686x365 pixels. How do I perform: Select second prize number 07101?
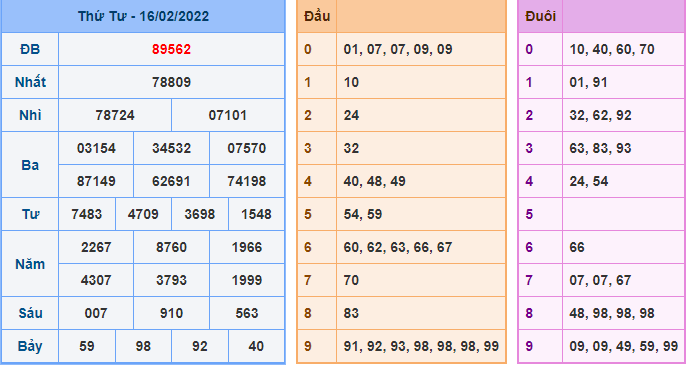(x=228, y=116)
